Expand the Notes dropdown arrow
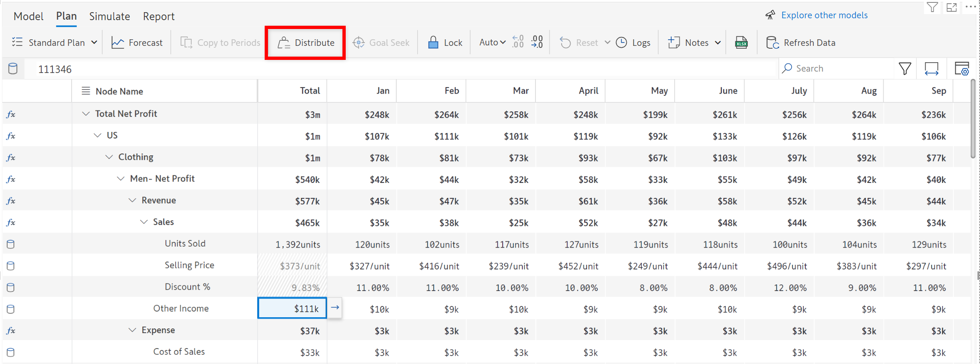Screen dimensions: 980x364 (x=718, y=43)
